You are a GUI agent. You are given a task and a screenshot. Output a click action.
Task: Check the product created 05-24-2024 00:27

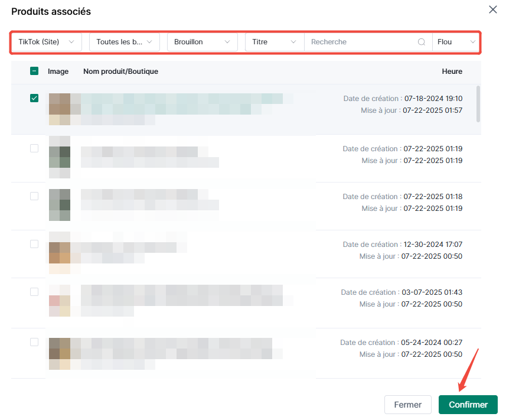coord(34,342)
